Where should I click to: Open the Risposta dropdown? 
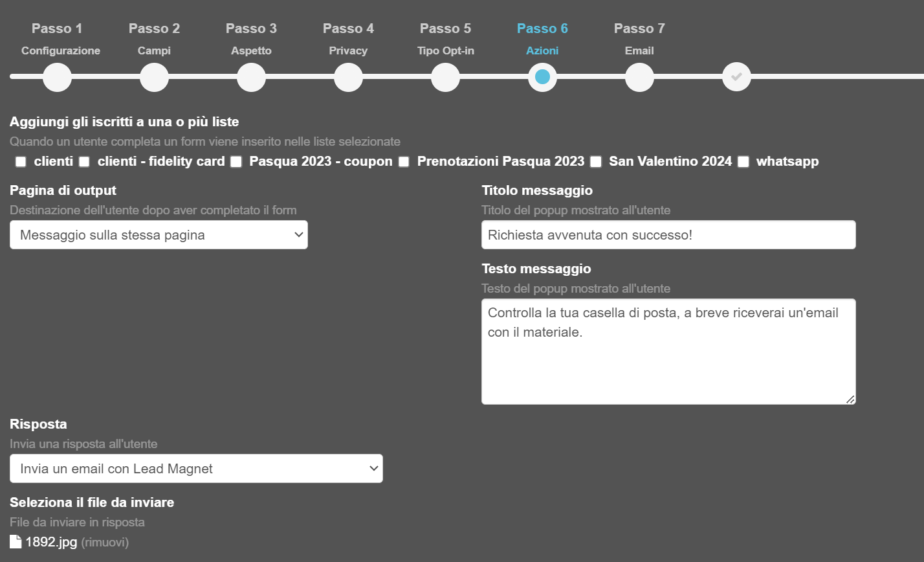pyautogui.click(x=195, y=468)
